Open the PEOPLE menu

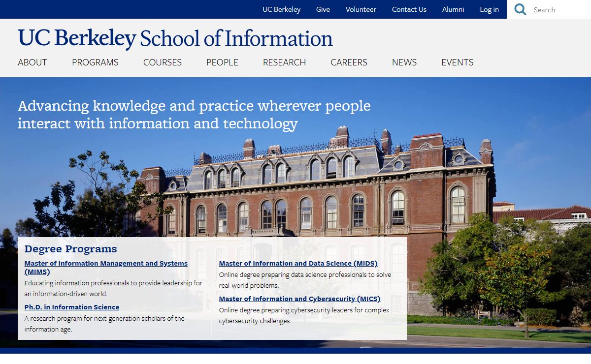tap(222, 62)
